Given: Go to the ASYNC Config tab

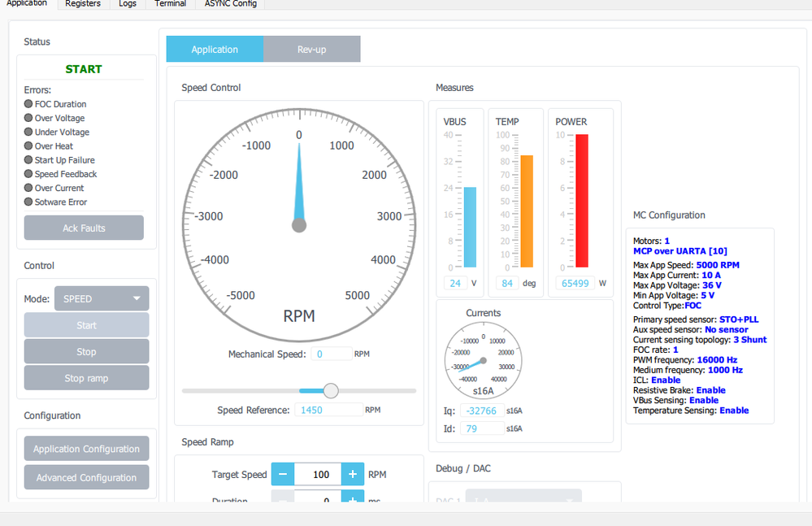Looking at the screenshot, I should click(231, 3).
